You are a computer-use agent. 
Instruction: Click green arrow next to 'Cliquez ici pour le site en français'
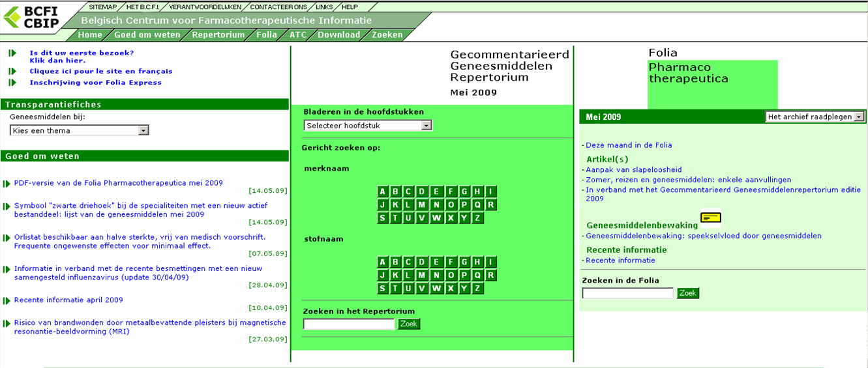(13, 71)
